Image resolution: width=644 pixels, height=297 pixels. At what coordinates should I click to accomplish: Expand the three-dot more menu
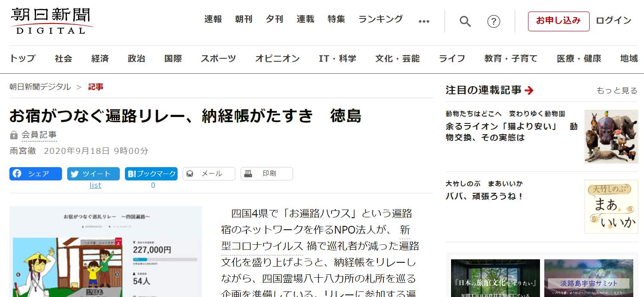point(424,21)
